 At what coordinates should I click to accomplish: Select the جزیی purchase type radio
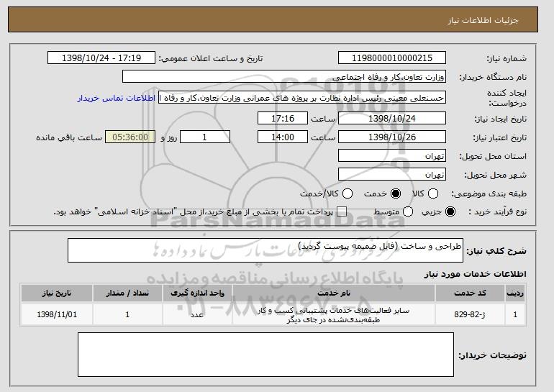450,211
